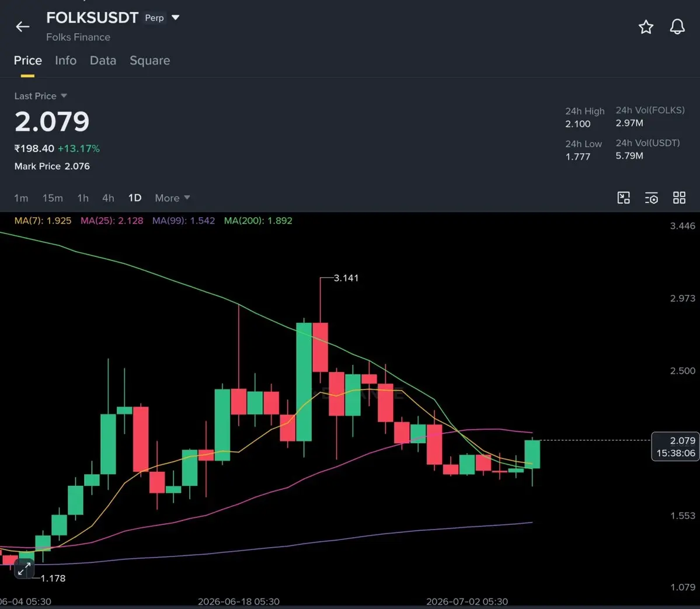
Task: Select the 15m timeframe
Action: tap(53, 198)
